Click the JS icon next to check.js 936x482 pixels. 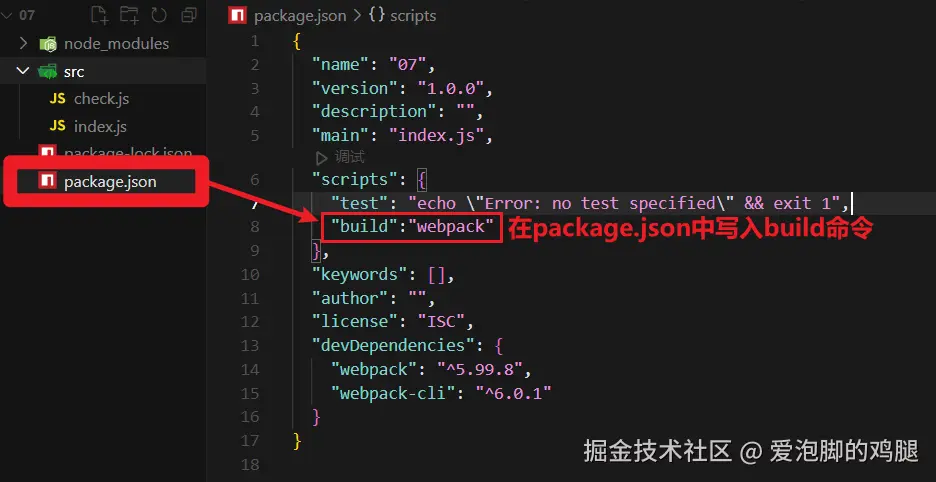point(57,99)
